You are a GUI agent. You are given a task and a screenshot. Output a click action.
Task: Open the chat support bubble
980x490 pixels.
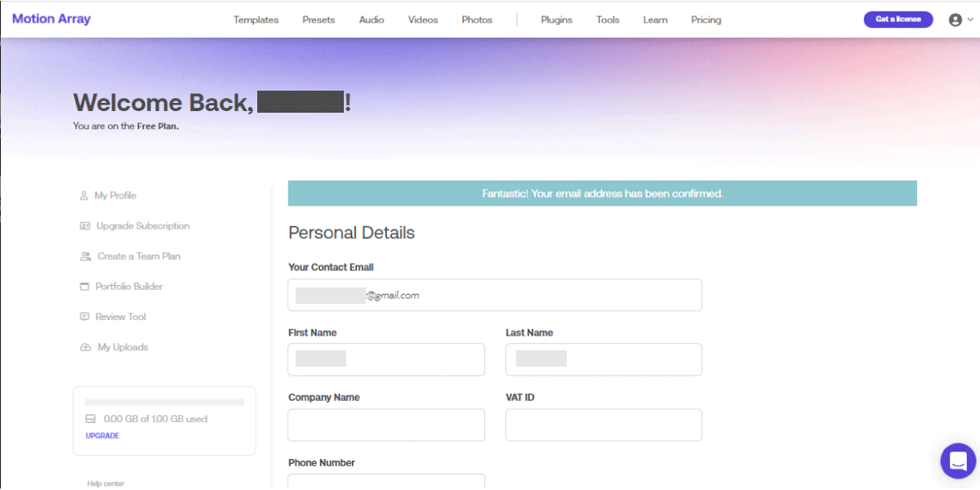(x=958, y=461)
